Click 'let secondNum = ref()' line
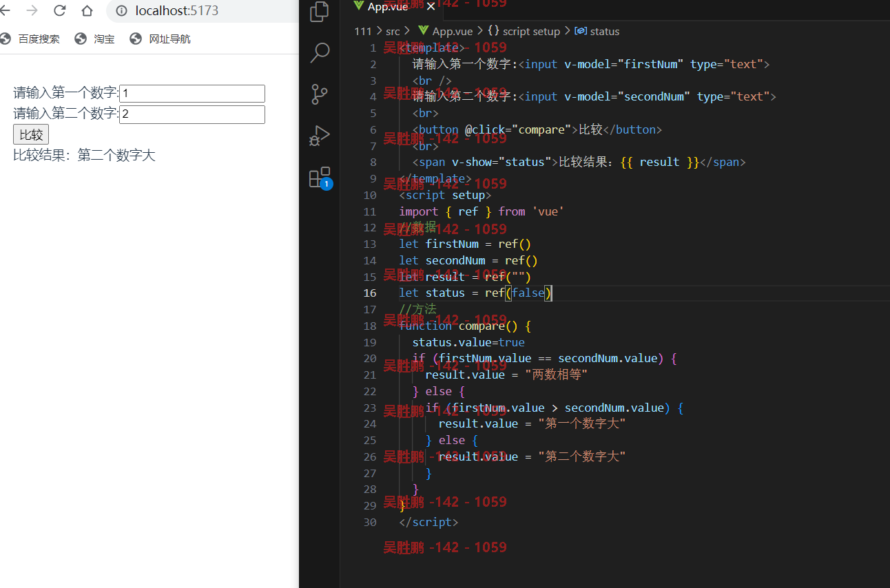 (468, 261)
